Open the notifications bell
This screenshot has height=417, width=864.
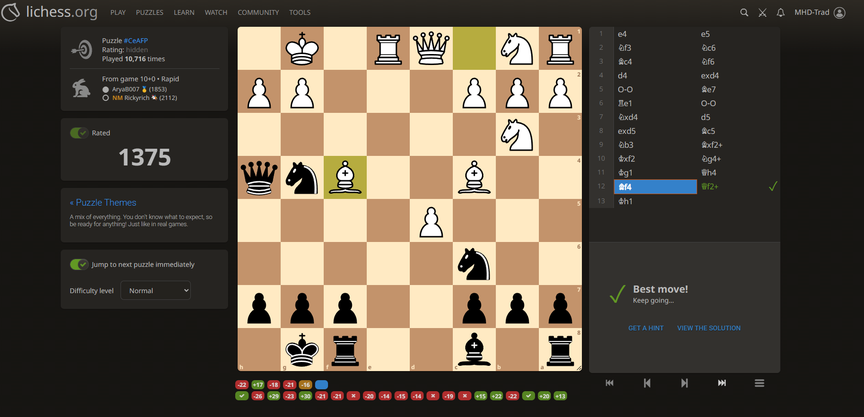(780, 13)
